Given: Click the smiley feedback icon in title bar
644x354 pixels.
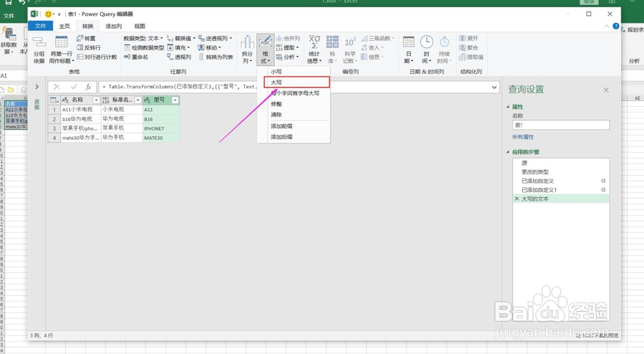Looking at the screenshot, I should coord(48,14).
